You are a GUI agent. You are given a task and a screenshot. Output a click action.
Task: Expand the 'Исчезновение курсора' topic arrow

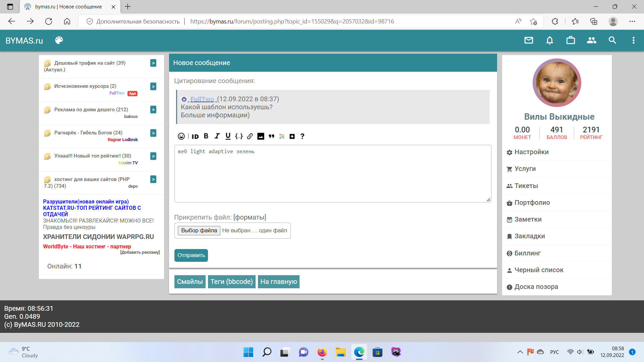pos(153,86)
